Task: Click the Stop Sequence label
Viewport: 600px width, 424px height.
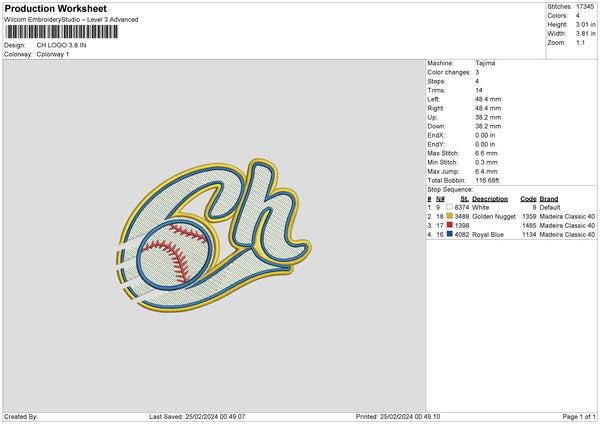Action: [x=450, y=190]
